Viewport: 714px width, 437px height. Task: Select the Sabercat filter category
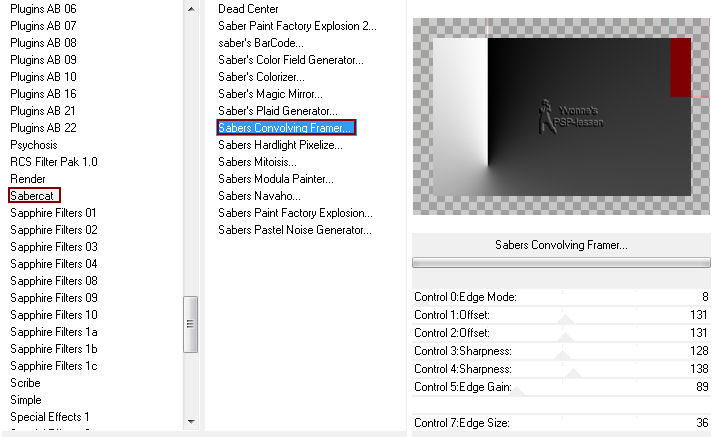34,195
